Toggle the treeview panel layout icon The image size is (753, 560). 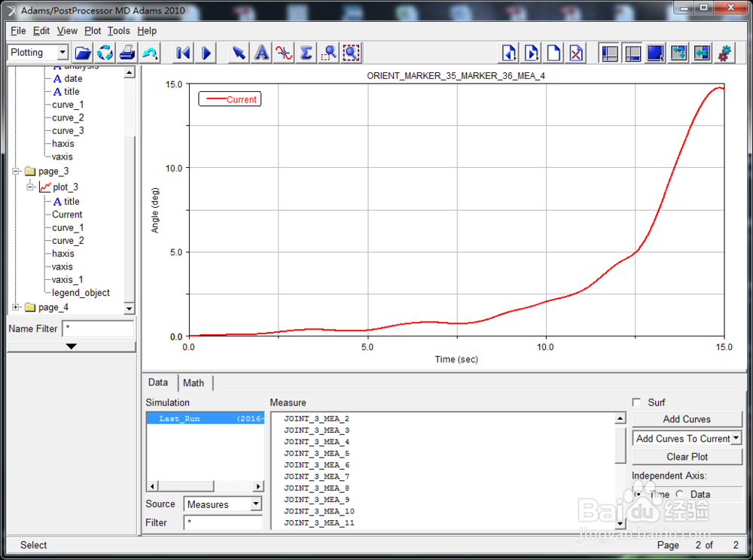point(610,53)
